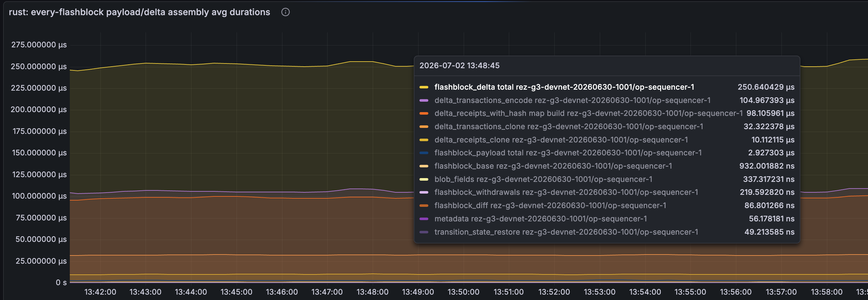Click the 275.000000 µs y-axis label

coord(39,45)
